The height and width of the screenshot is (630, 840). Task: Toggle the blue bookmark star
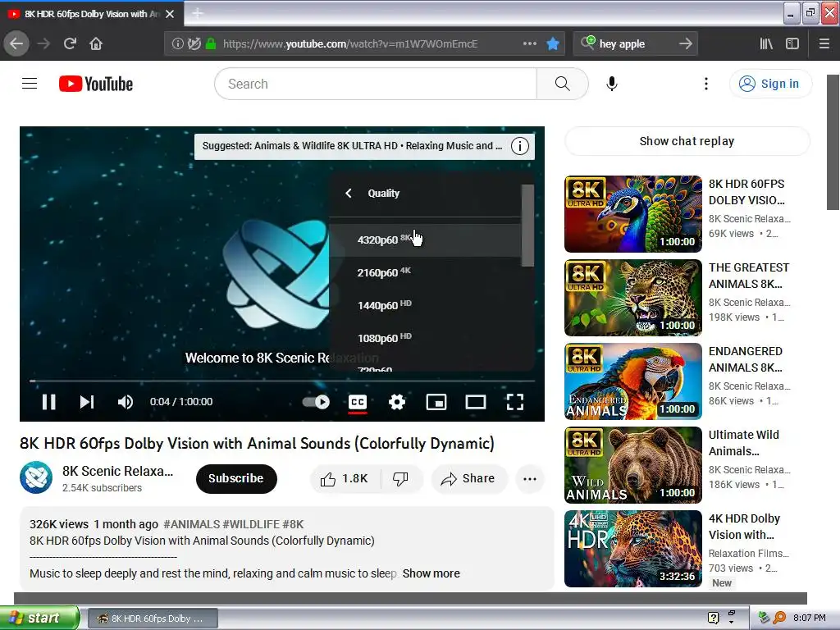[553, 44]
